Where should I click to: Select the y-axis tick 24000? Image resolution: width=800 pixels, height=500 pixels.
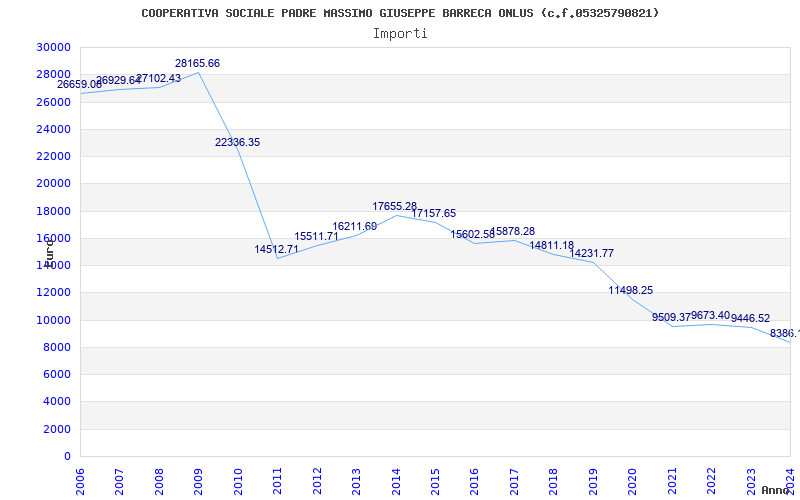(x=53, y=130)
